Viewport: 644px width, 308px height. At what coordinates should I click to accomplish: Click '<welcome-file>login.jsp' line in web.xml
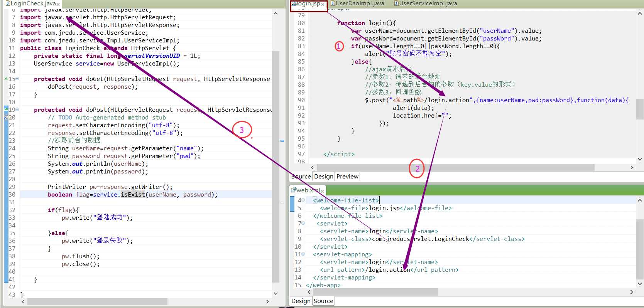[x=385, y=208]
